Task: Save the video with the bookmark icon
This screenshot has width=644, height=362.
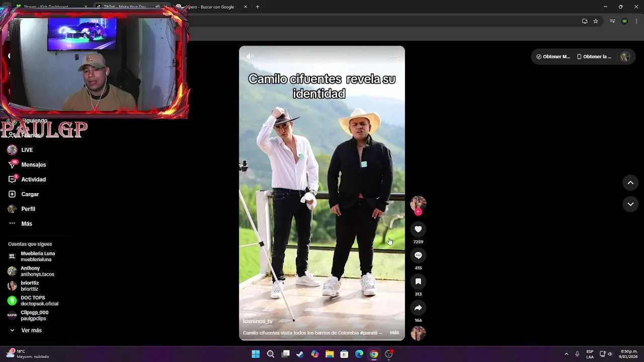Action: (418, 282)
